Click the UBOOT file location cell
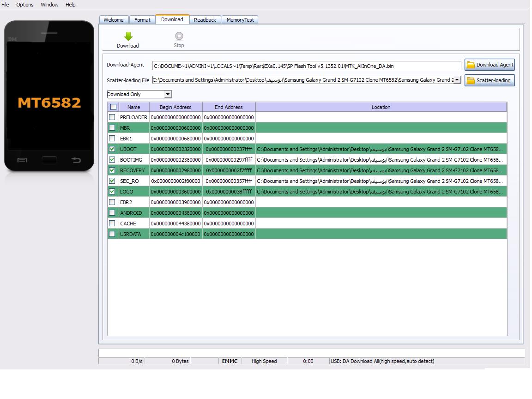The width and height of the screenshot is (532, 399). 381,149
